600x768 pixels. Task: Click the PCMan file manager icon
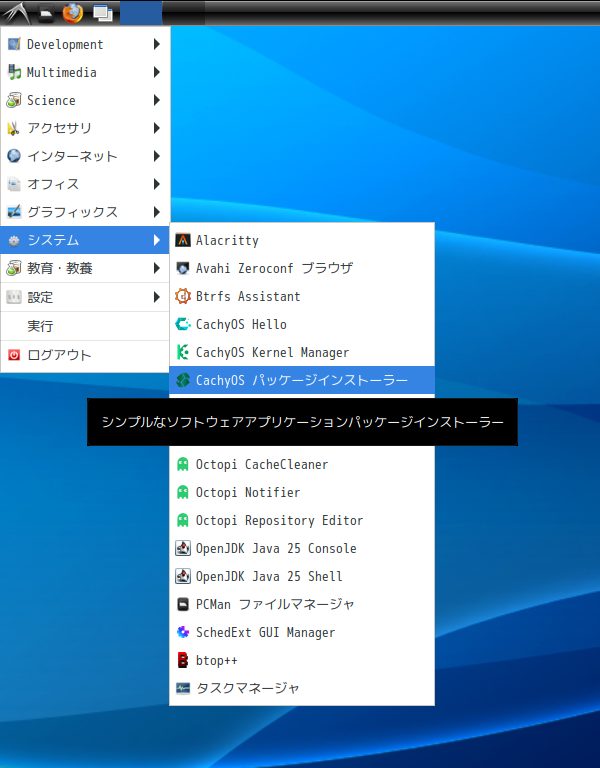(183, 604)
